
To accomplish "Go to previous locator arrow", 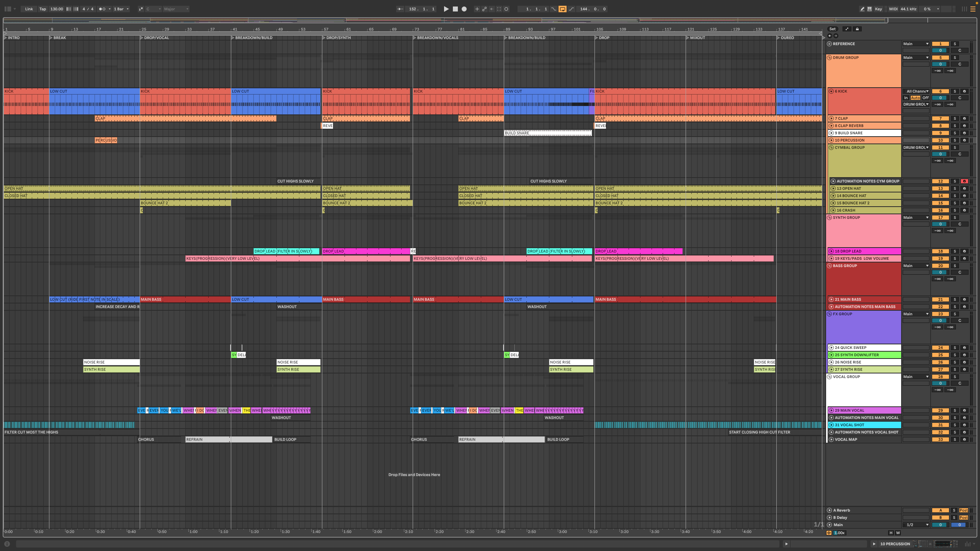I will coord(830,36).
